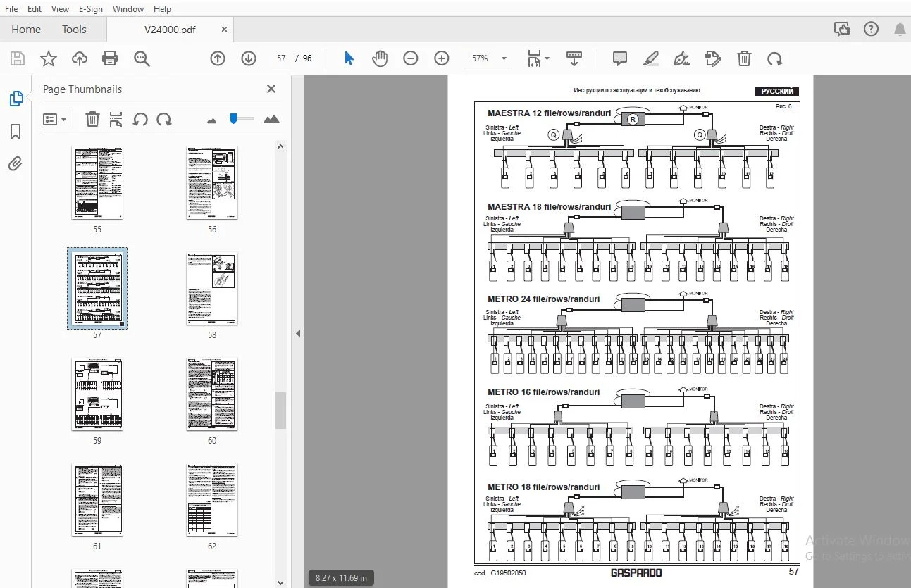Add a comment note
Viewport: 911px width, 588px height.
click(x=620, y=58)
